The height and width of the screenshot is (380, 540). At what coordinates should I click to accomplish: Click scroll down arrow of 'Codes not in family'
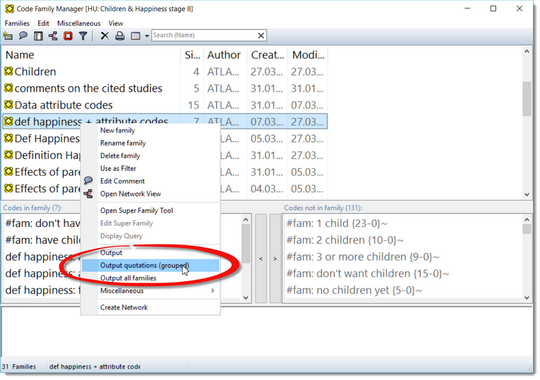coord(527,298)
